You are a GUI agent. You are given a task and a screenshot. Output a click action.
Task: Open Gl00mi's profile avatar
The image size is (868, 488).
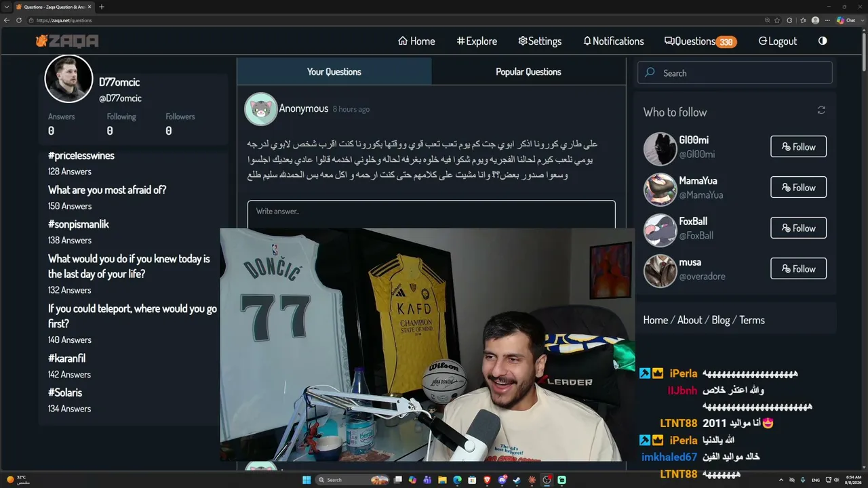(660, 149)
